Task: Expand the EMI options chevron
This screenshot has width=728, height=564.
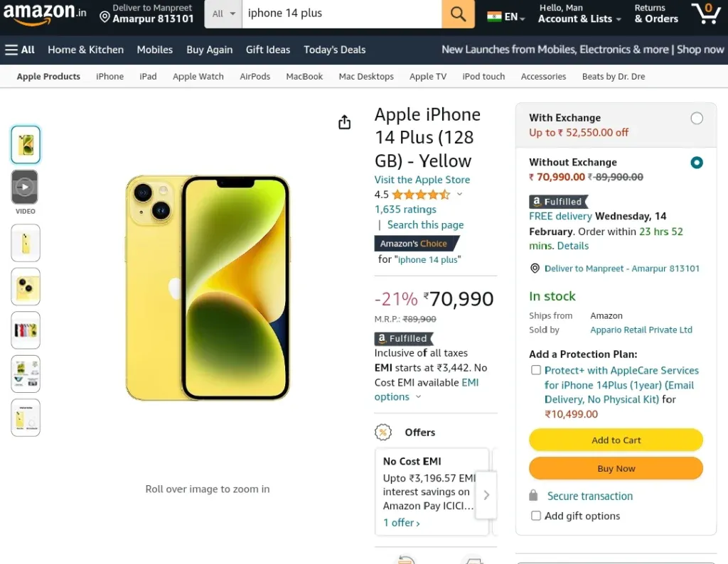Action: [x=418, y=397]
